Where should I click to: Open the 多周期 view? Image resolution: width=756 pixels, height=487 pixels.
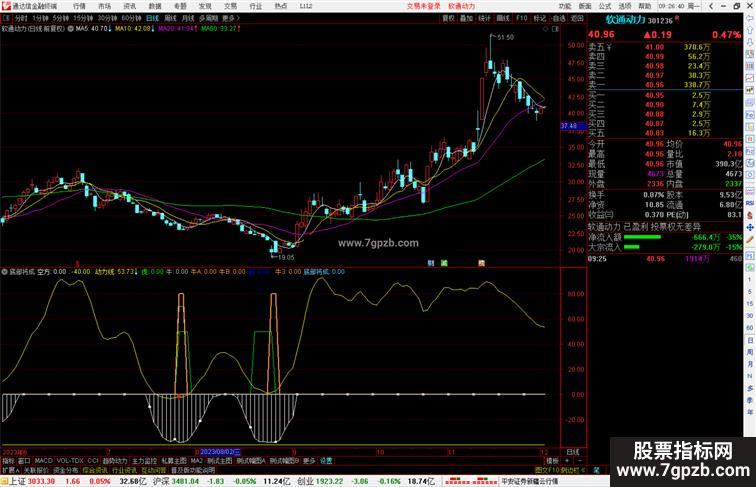[208, 18]
